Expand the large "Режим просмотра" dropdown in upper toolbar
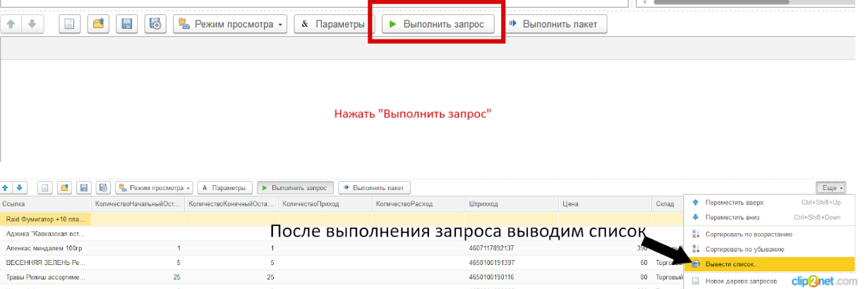This screenshot has width=868, height=289. pos(230,24)
